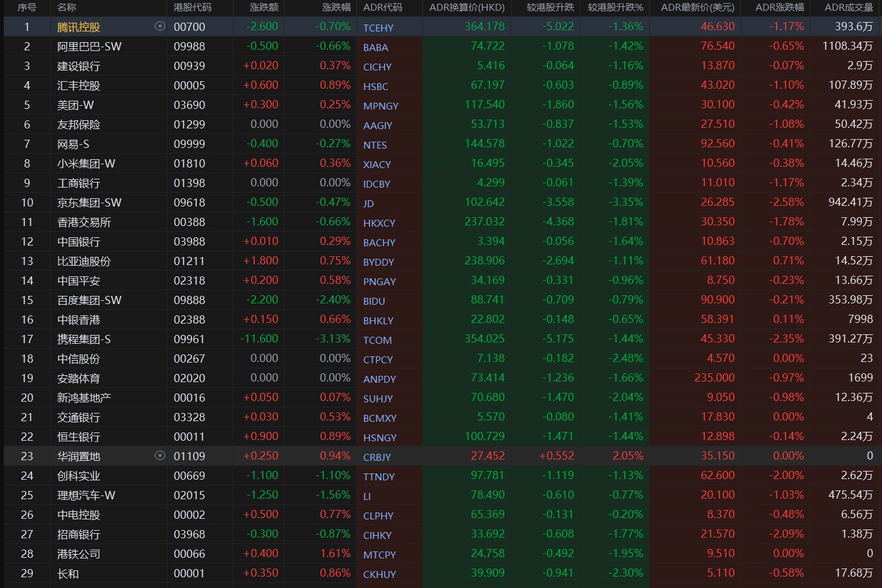Click the ADR volume value 1108.34万
This screenshot has width=882, height=588.
point(847,47)
